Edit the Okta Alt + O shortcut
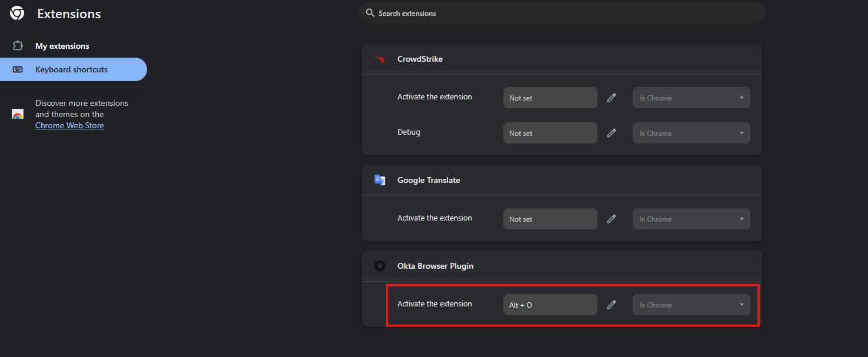 [x=612, y=305]
